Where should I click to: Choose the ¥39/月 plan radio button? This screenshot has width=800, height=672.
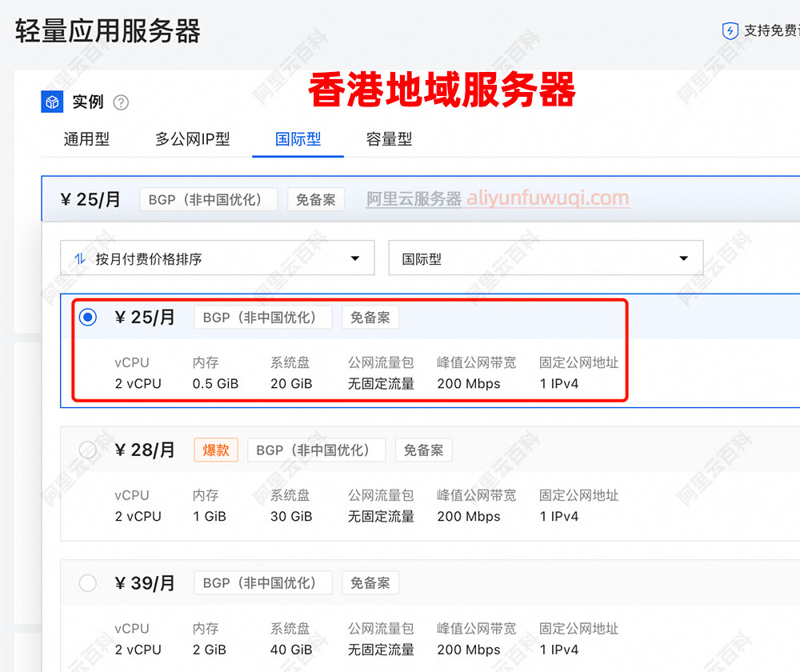pos(88,582)
